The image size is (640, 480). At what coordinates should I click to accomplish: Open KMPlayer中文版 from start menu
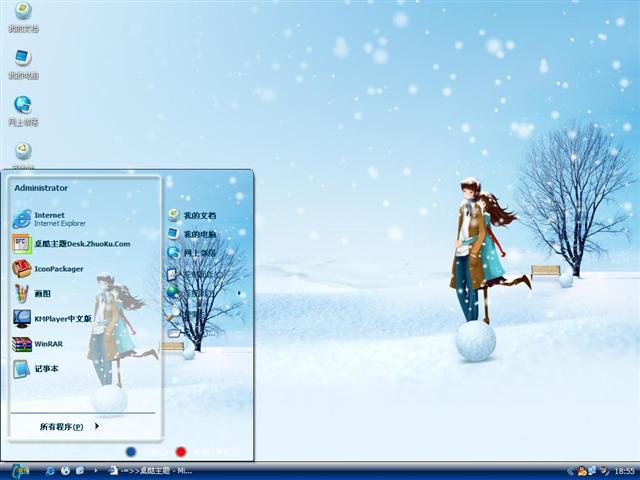point(52,318)
